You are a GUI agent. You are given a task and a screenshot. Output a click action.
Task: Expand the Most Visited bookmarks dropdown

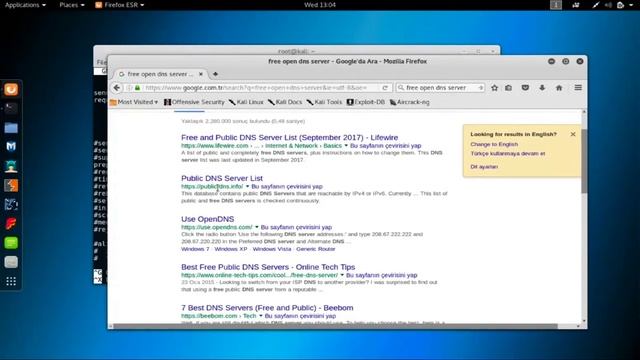(134, 102)
